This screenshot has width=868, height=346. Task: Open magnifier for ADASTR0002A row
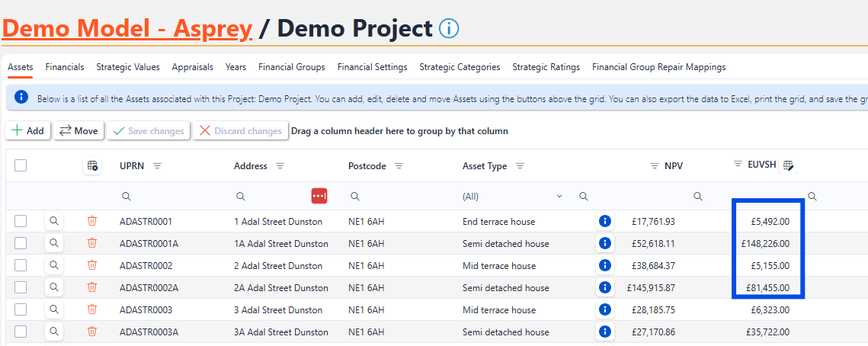[54, 287]
